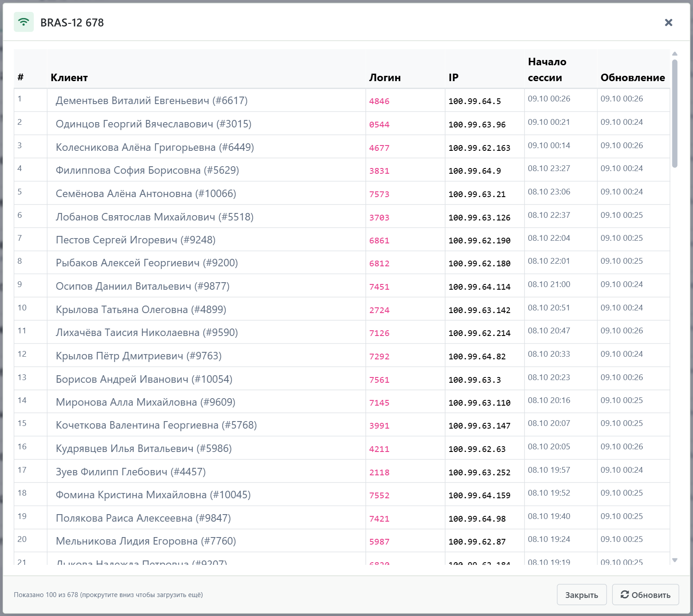Screen dimensions: 693x616
Task: Click the green Wi-Fi icon beside BRAS-12
Action: pos(24,22)
